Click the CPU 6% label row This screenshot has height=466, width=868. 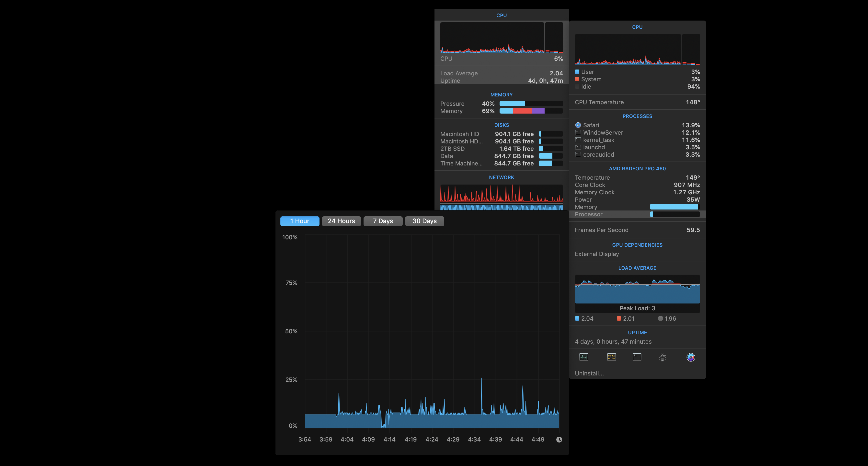[501, 59]
